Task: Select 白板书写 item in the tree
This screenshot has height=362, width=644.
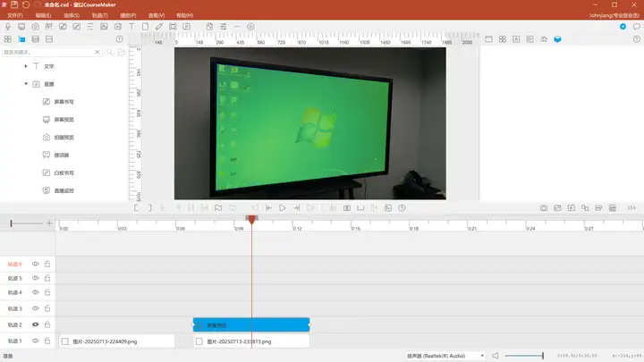Action: [64, 173]
